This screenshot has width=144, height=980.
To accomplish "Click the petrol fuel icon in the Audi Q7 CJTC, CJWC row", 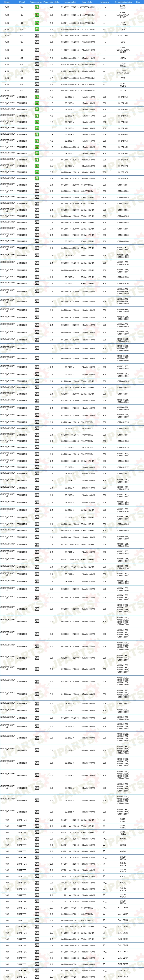I will [x=37, y=7].
